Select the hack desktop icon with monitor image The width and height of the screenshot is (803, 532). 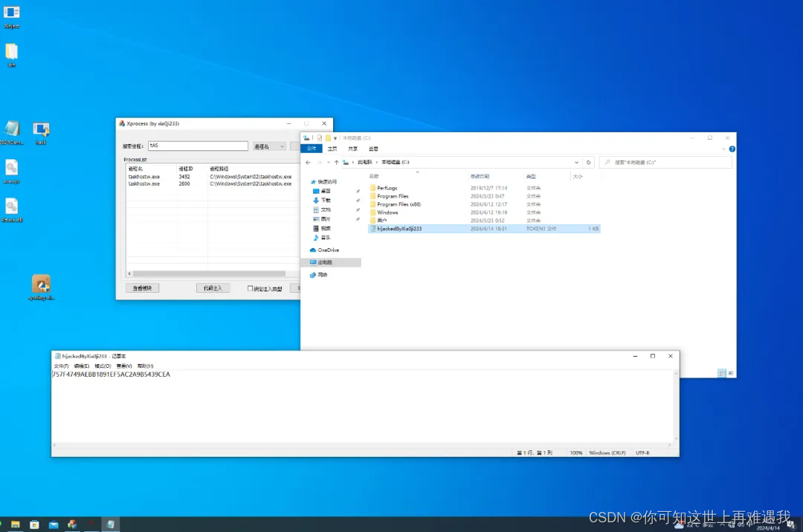click(41, 133)
